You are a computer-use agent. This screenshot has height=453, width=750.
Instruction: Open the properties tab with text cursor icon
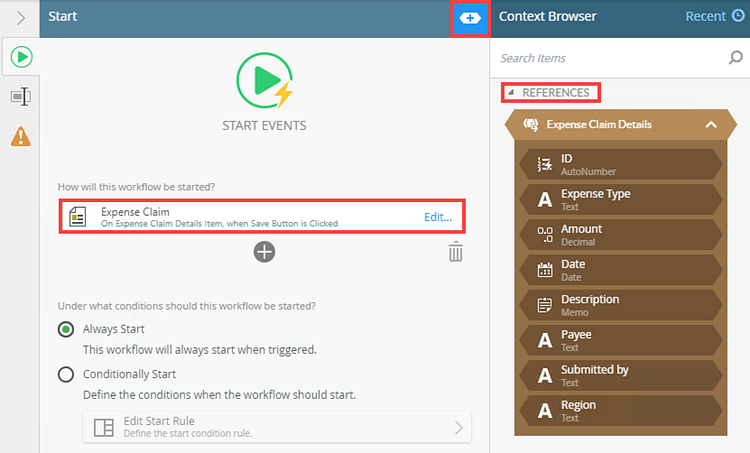click(21, 97)
